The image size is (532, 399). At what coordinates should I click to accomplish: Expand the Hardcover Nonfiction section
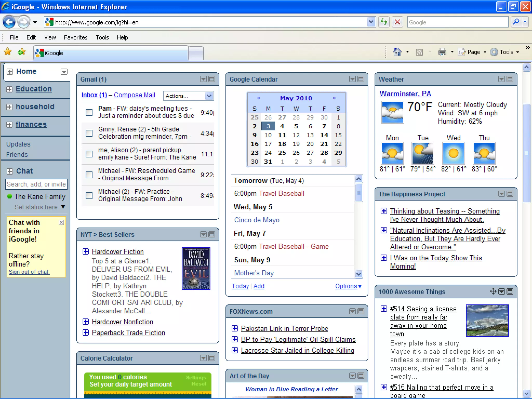(x=86, y=322)
